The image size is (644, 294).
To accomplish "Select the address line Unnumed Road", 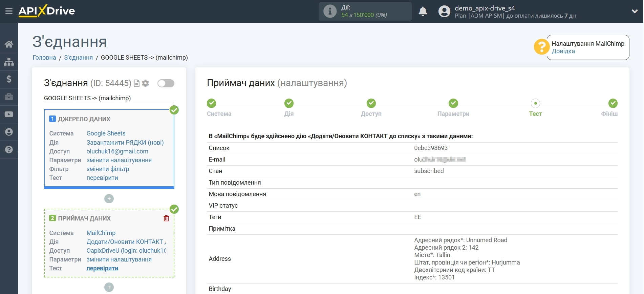I will (x=460, y=240).
